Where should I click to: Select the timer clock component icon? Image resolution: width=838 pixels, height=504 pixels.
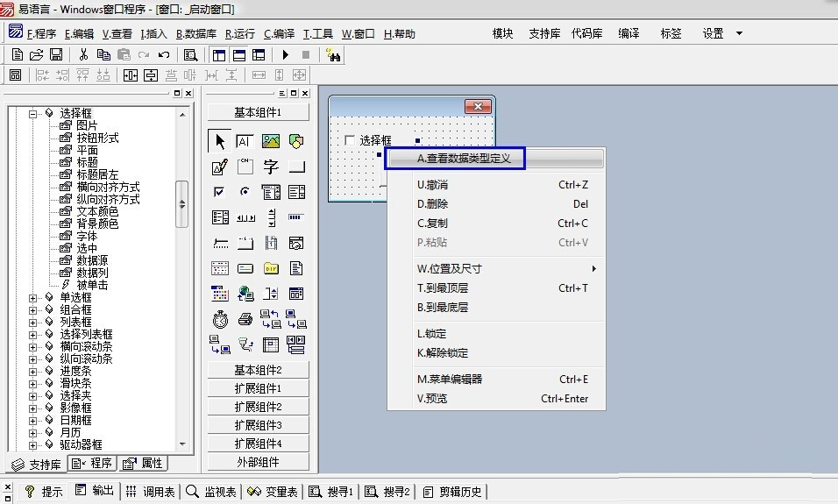pos(220,320)
